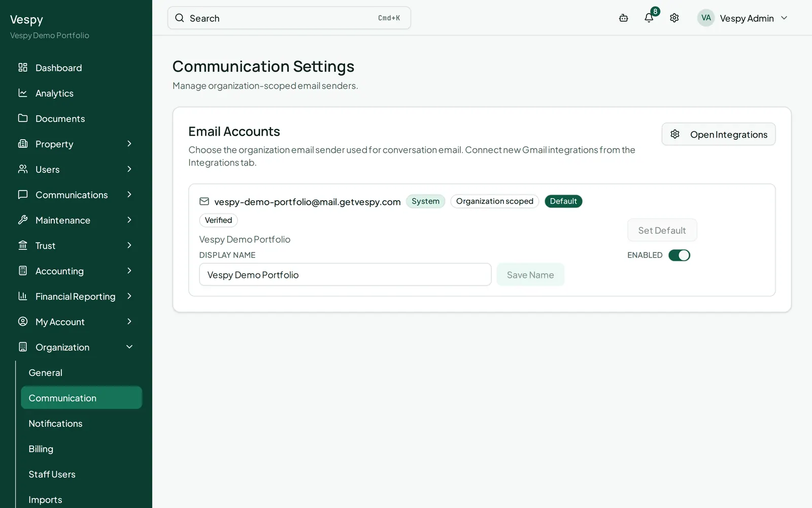Click the Vespy logo link
812x508 pixels.
pyautogui.click(x=26, y=19)
